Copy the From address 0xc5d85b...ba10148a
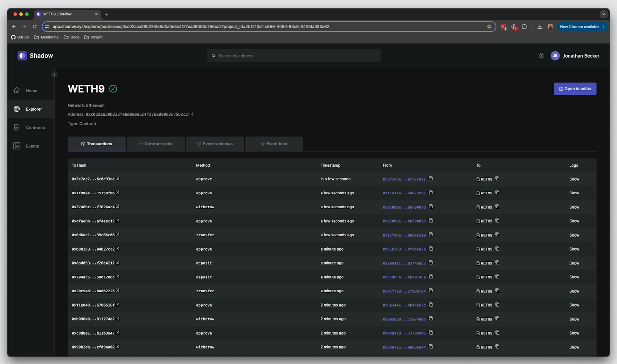The image size is (617, 364). click(431, 276)
